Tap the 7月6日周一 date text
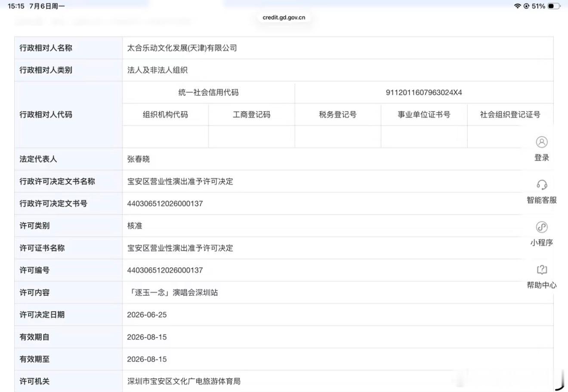This screenshot has width=568, height=392. 47,6
